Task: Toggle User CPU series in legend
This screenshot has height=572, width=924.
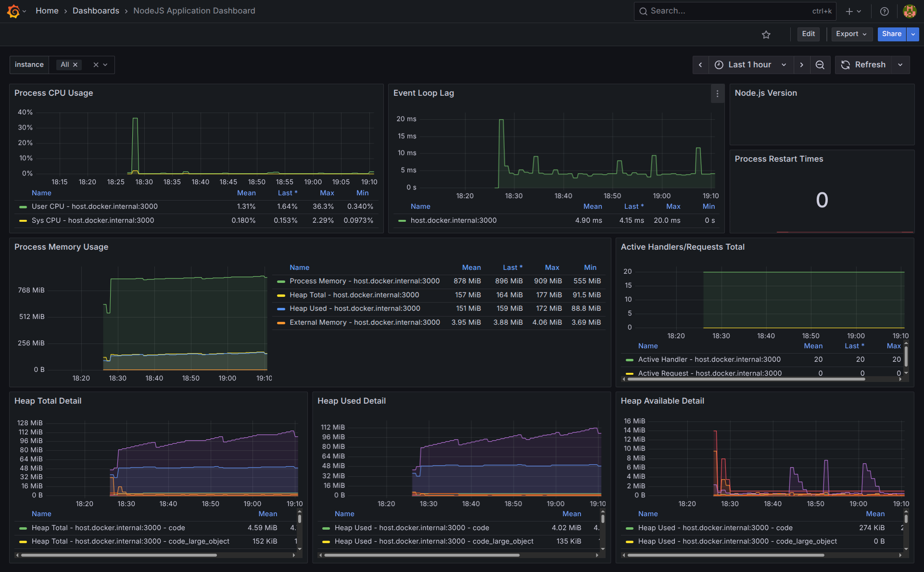Action: (x=94, y=206)
